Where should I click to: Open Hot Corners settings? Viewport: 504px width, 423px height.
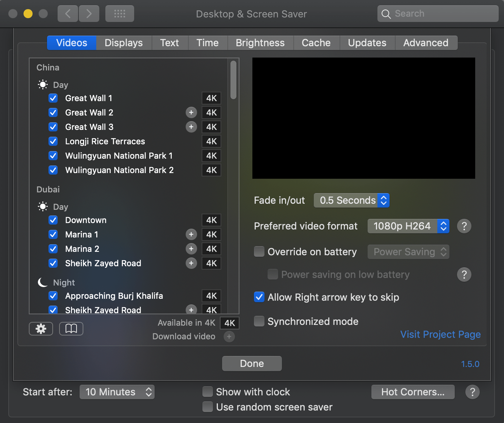(413, 392)
